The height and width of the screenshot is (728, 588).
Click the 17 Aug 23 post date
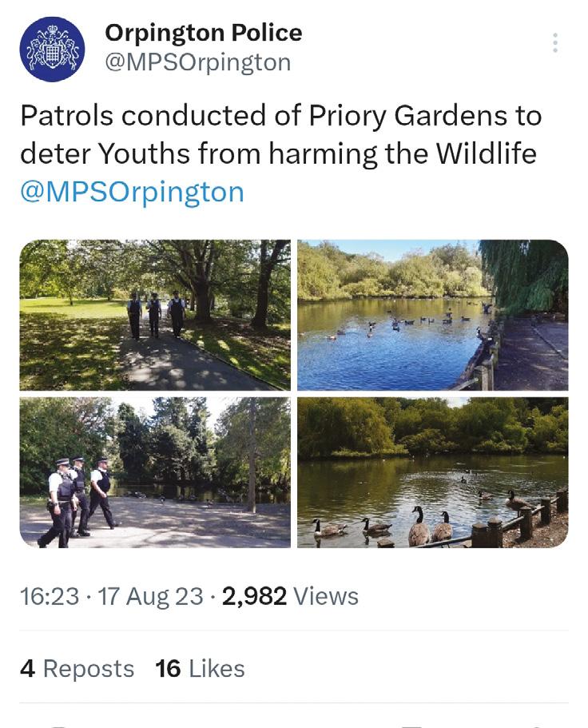150,596
